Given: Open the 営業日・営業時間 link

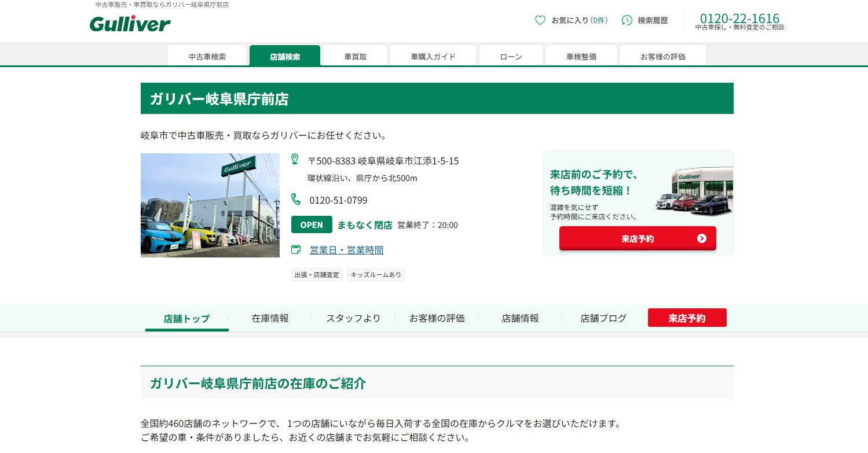Looking at the screenshot, I should pyautogui.click(x=346, y=250).
